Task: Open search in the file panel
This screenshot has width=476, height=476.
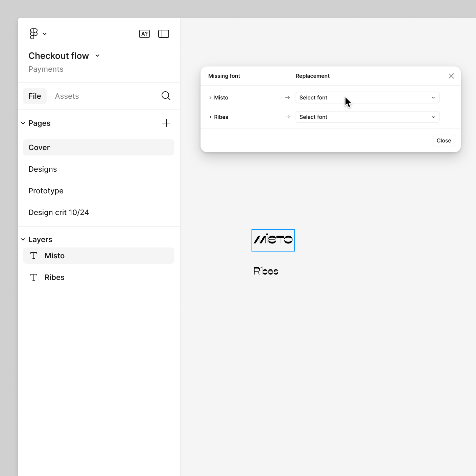Action: click(166, 96)
